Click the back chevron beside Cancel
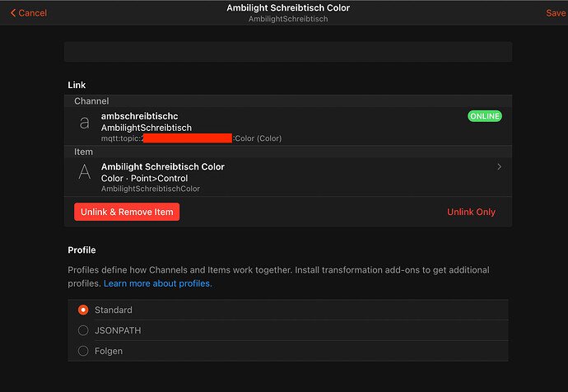 pos(13,13)
